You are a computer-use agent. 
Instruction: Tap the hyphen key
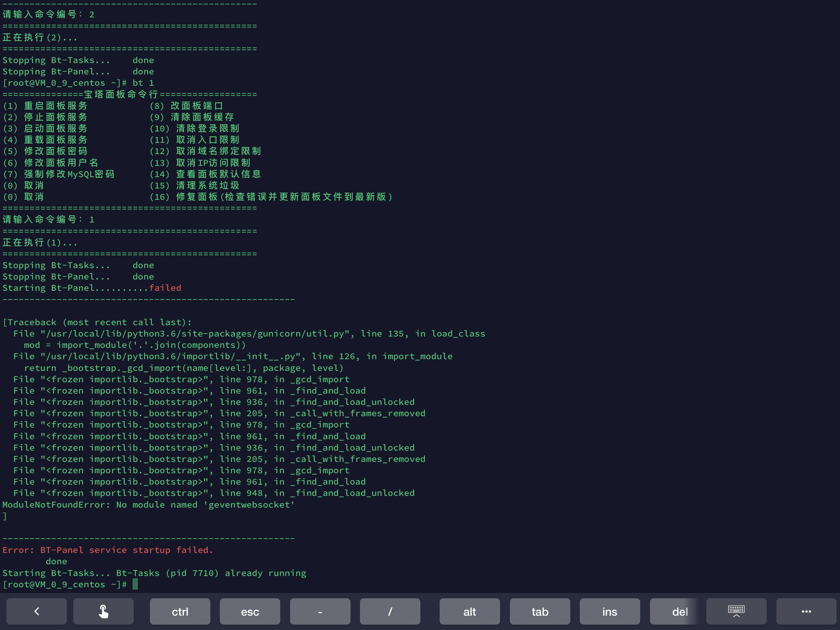(320, 611)
